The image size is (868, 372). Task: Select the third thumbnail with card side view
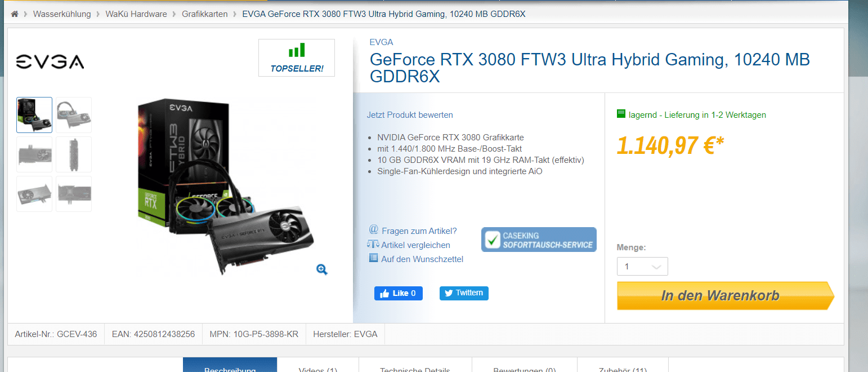[34, 154]
